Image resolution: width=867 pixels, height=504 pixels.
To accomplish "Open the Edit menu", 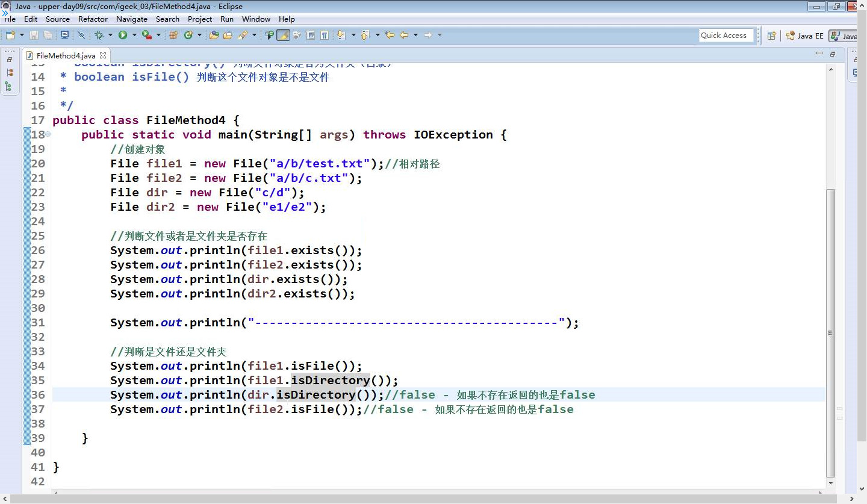I will (x=31, y=19).
